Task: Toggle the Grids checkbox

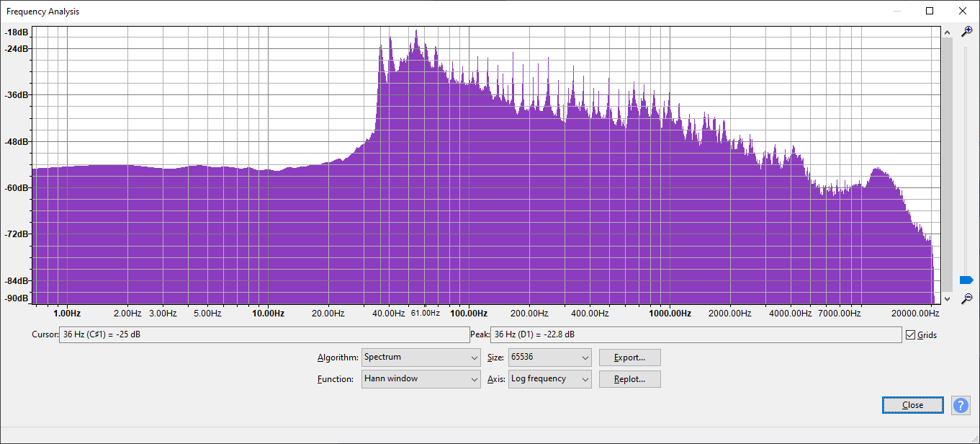Action: click(911, 335)
